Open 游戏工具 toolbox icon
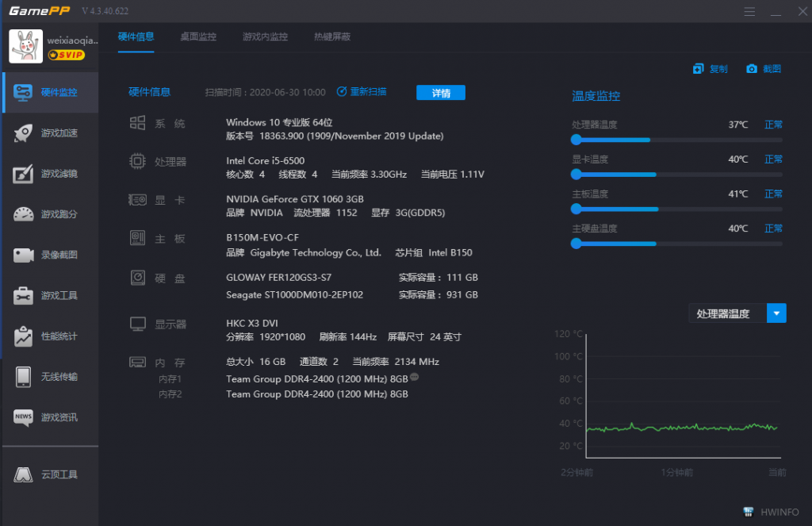The image size is (812, 526). pyautogui.click(x=23, y=295)
